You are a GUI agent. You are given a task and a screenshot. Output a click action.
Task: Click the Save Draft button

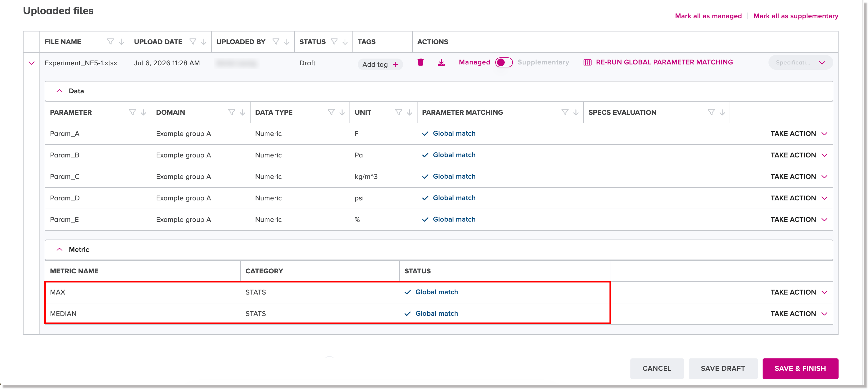(x=723, y=368)
